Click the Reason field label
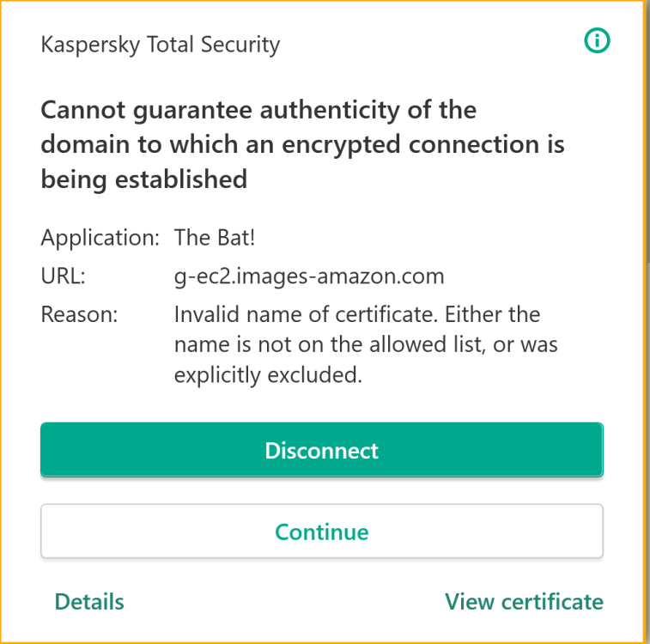This screenshot has height=644, width=650. click(x=79, y=314)
